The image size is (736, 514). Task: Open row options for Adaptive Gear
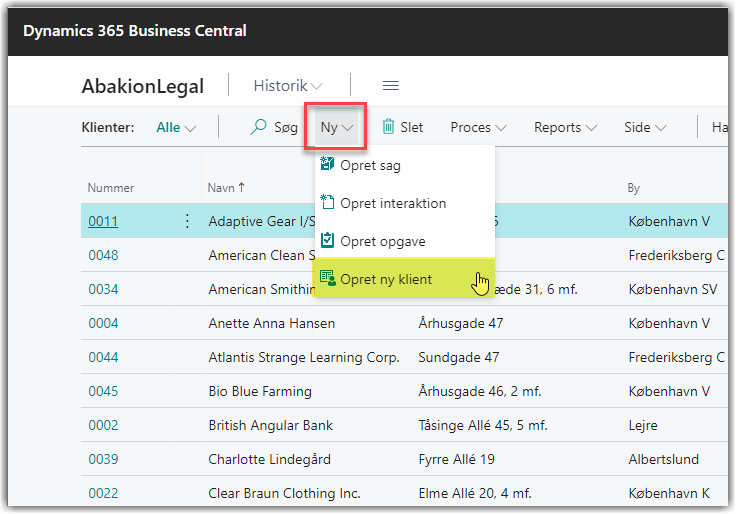(x=187, y=221)
